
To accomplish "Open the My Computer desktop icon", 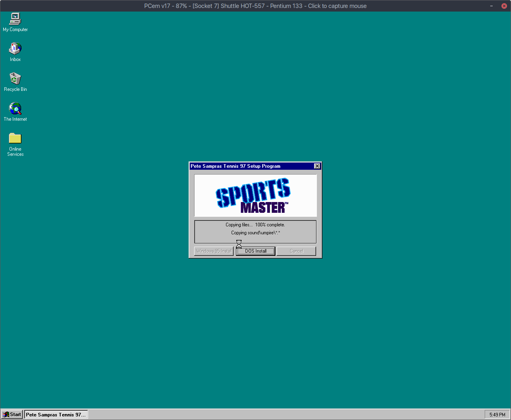I will coord(15,19).
